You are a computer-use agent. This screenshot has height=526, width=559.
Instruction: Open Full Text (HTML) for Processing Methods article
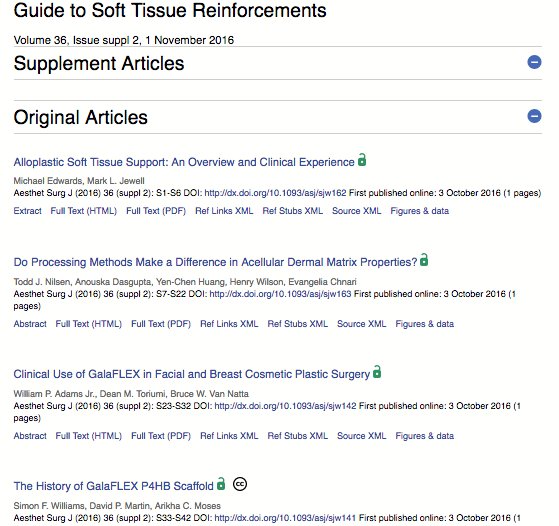click(x=88, y=324)
